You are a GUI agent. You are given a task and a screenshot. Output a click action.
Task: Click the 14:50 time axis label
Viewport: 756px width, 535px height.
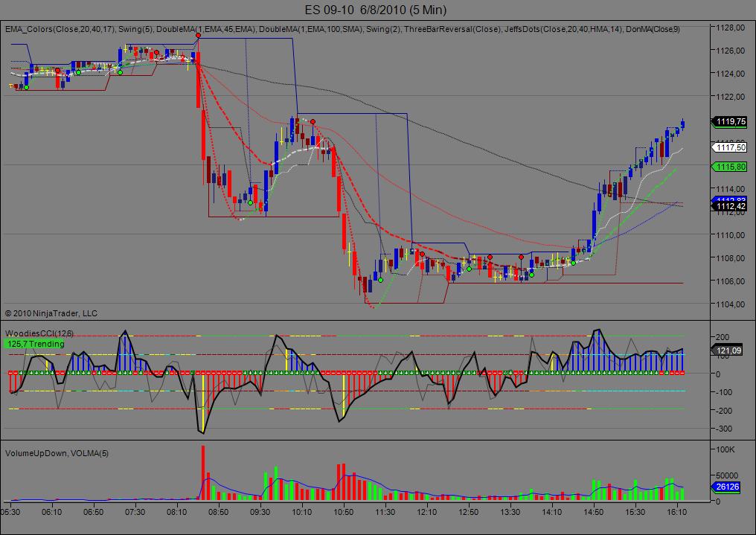click(594, 512)
